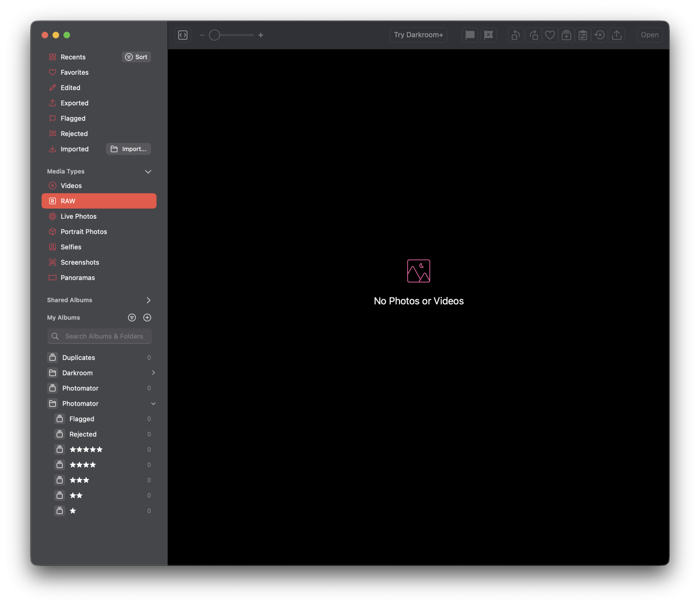700x606 pixels.
Task: Share the photo using the export icon
Action: tap(617, 35)
